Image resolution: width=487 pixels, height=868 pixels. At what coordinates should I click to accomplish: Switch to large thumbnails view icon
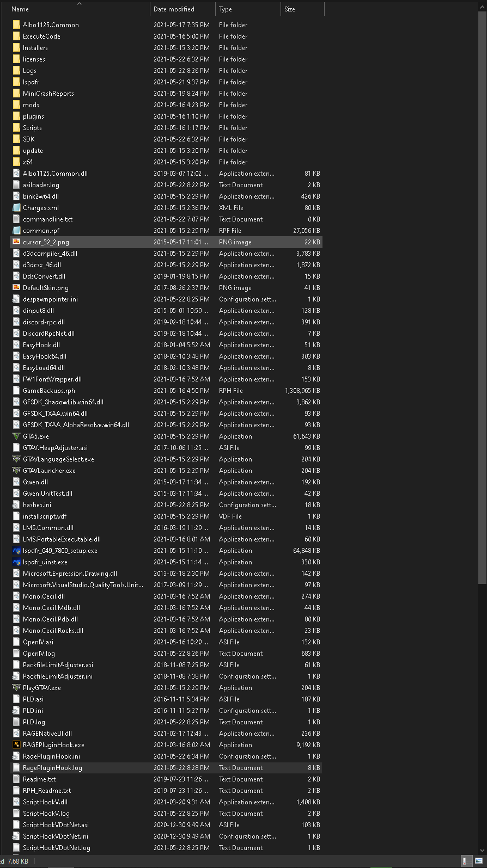[x=479, y=861]
